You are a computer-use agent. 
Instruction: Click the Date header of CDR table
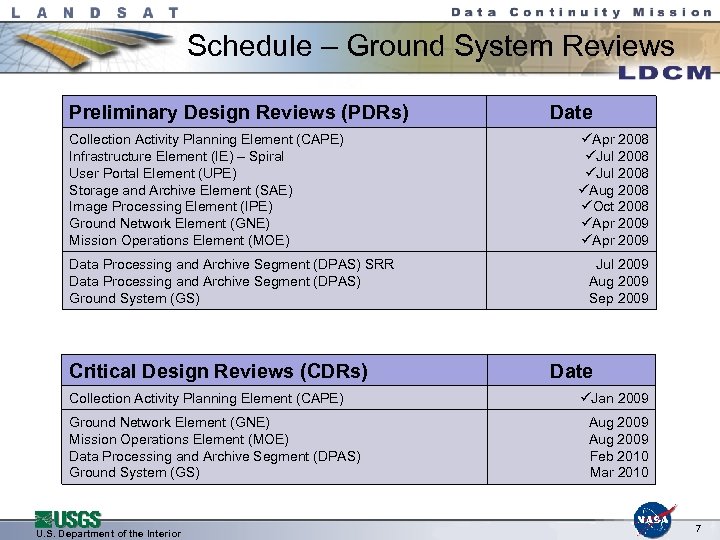[x=571, y=371]
